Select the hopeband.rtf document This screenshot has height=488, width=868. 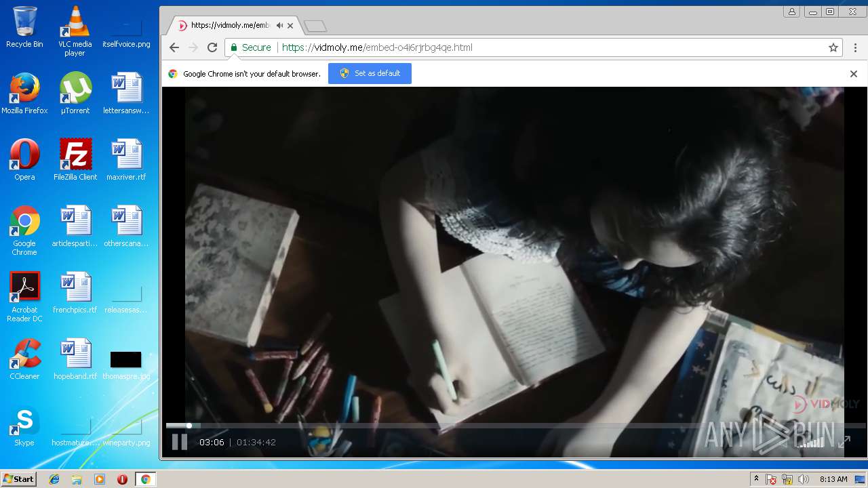pos(75,359)
